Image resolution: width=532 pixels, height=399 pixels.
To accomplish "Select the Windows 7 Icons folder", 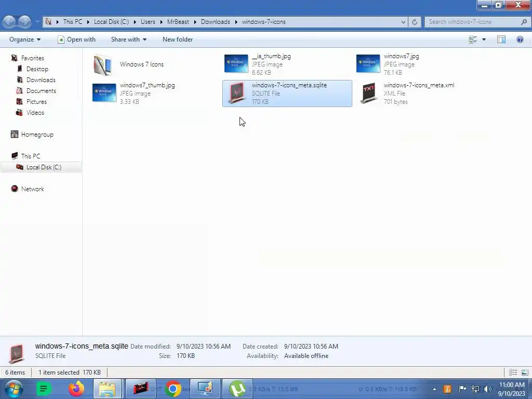I will pyautogui.click(x=103, y=64).
